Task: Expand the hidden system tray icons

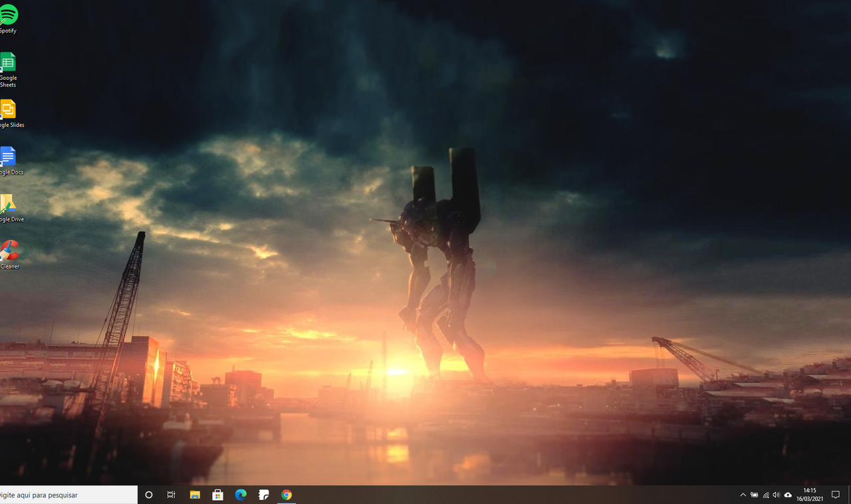Action: click(x=743, y=495)
